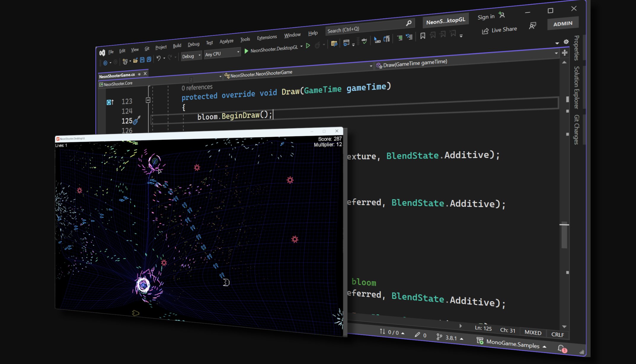636x364 pixels.
Task: Split the editor window with the splitter icon
Action: tap(565, 53)
